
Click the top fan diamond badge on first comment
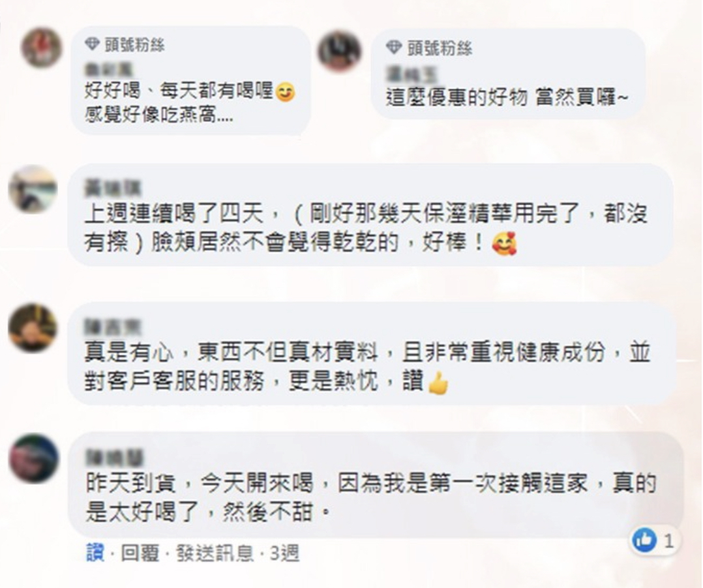[x=92, y=44]
